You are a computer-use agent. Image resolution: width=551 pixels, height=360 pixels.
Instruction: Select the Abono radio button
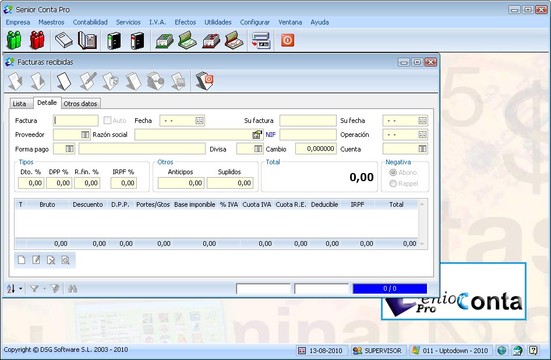393,173
